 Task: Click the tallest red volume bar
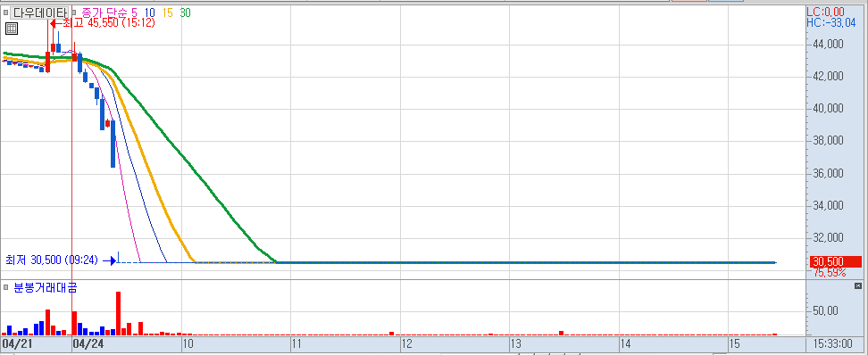pos(118,313)
